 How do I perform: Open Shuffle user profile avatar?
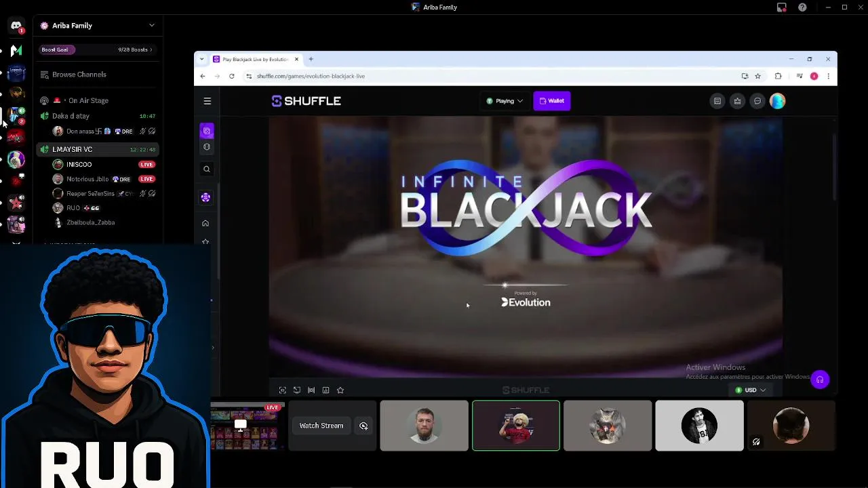tap(777, 101)
